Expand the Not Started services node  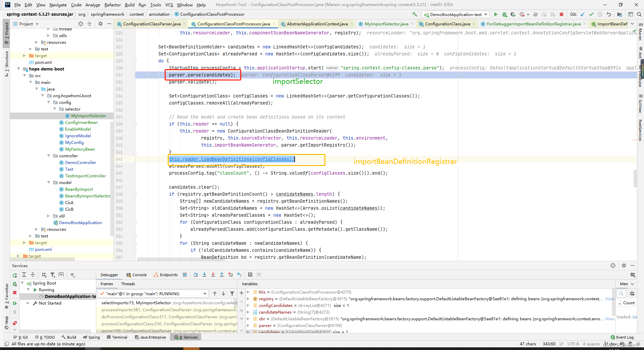(28, 303)
